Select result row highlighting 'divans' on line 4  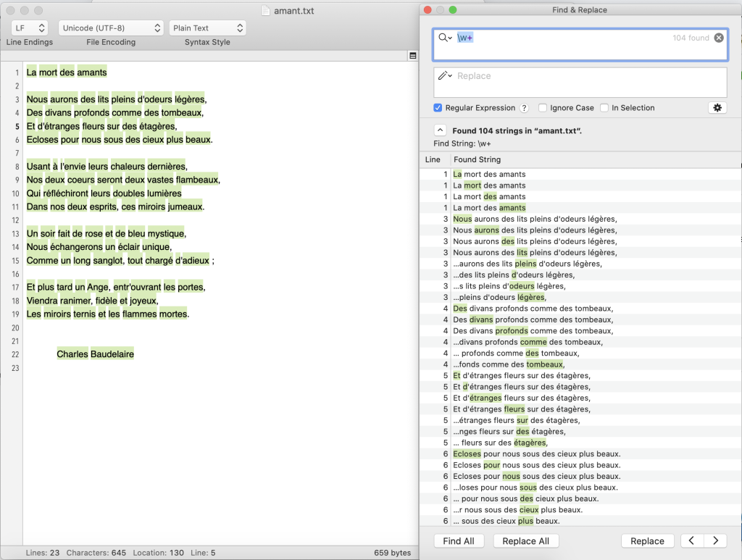pyautogui.click(x=580, y=319)
